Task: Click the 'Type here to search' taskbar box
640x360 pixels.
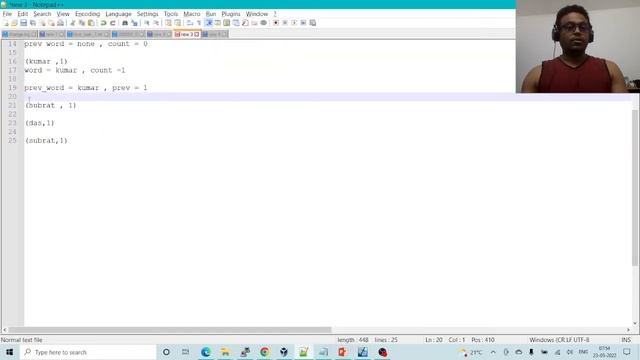Action: coord(88,352)
